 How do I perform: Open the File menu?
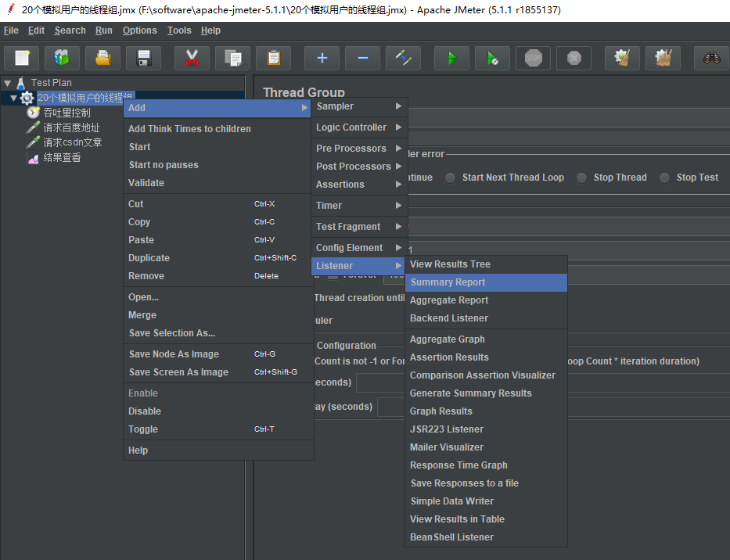(x=11, y=31)
